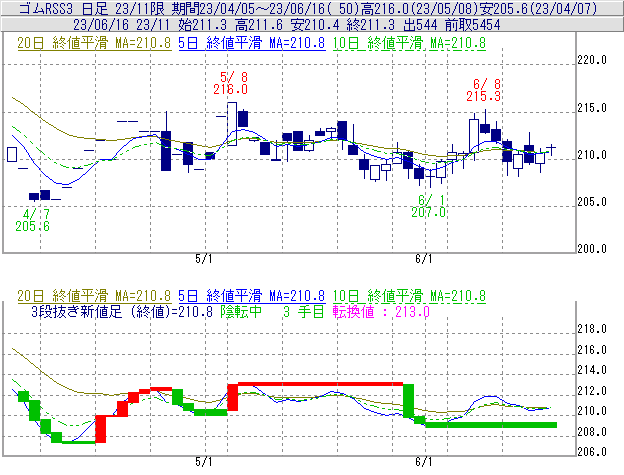Image resolution: width=624 pixels, height=475 pixels.
Task: Click the 6/1 date label under candlestick chart
Action: [424, 259]
